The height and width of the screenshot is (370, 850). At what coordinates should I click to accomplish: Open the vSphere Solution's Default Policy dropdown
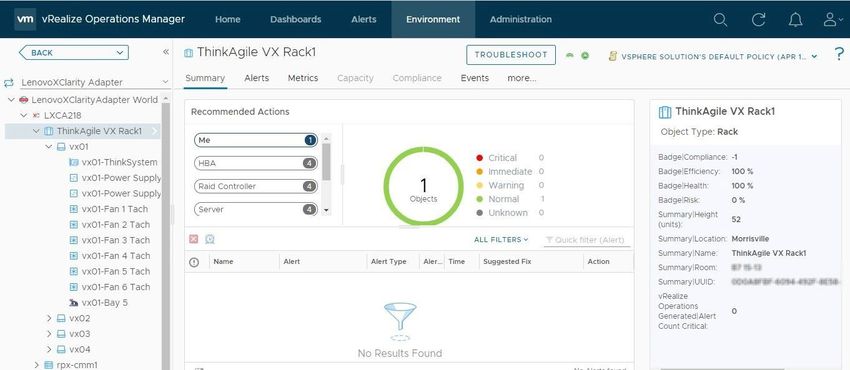coord(719,56)
